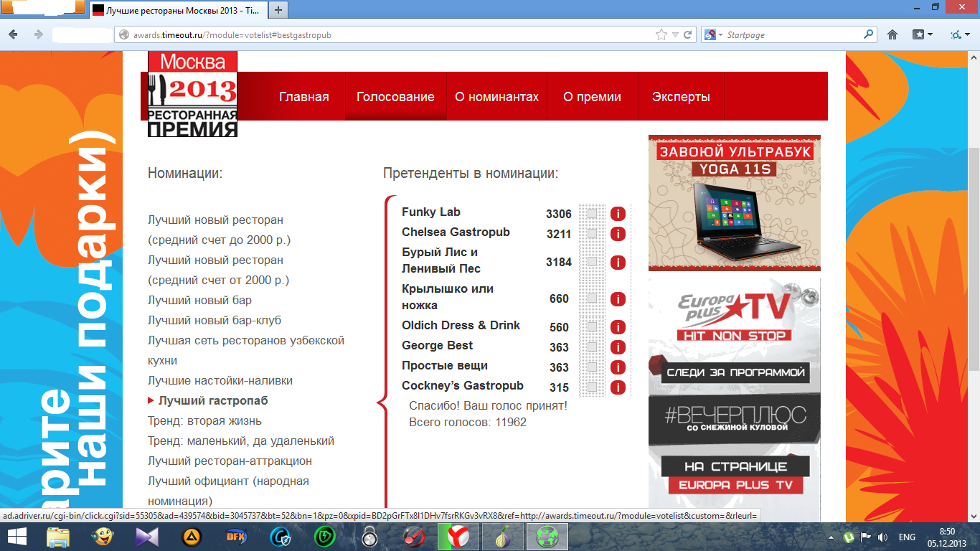Open nomination Лучший гастропаб

213,400
